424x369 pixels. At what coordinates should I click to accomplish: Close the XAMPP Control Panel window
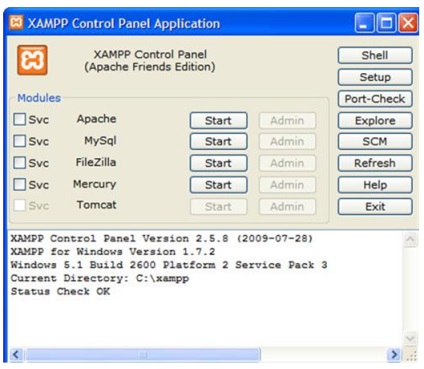(x=408, y=23)
